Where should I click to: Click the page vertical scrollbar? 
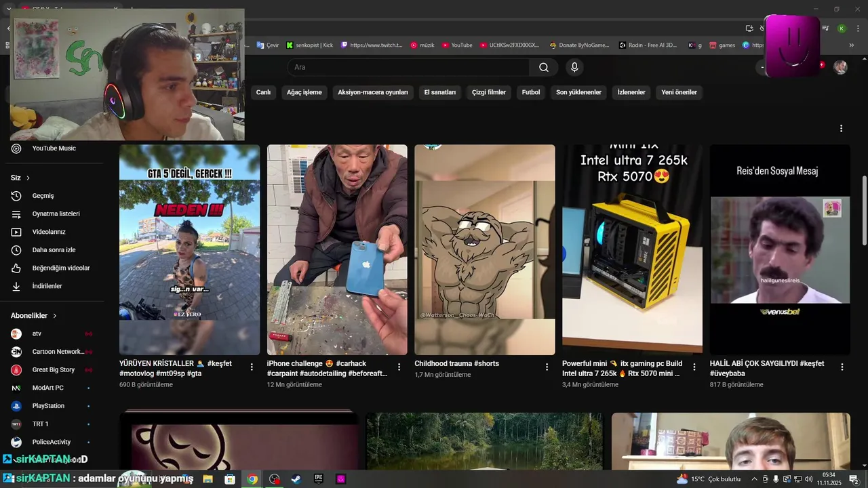tap(864, 210)
